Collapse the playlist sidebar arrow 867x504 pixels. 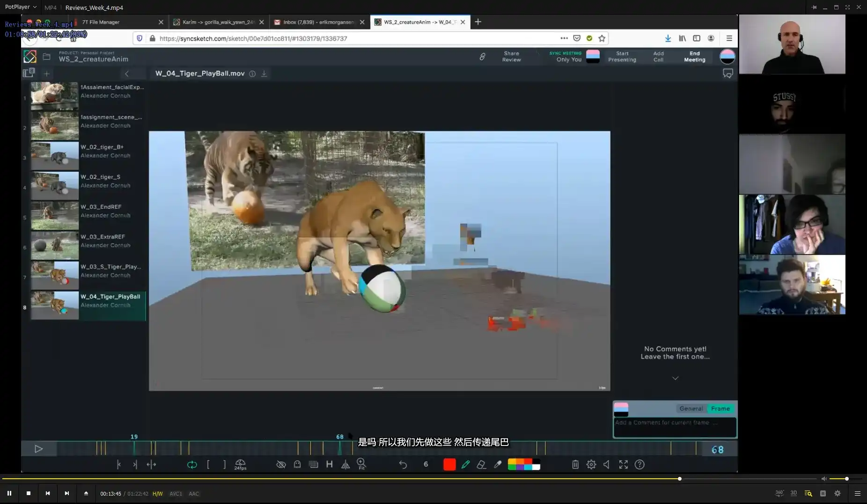click(127, 73)
